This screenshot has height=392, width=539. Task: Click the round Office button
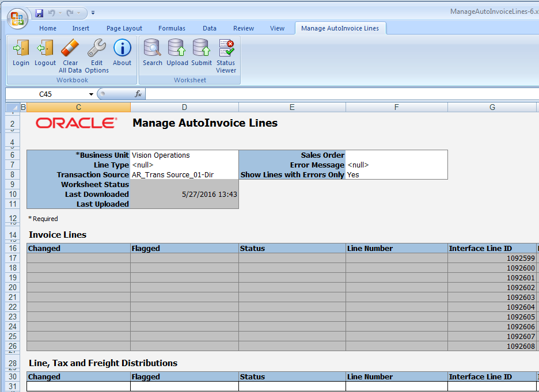click(x=17, y=17)
